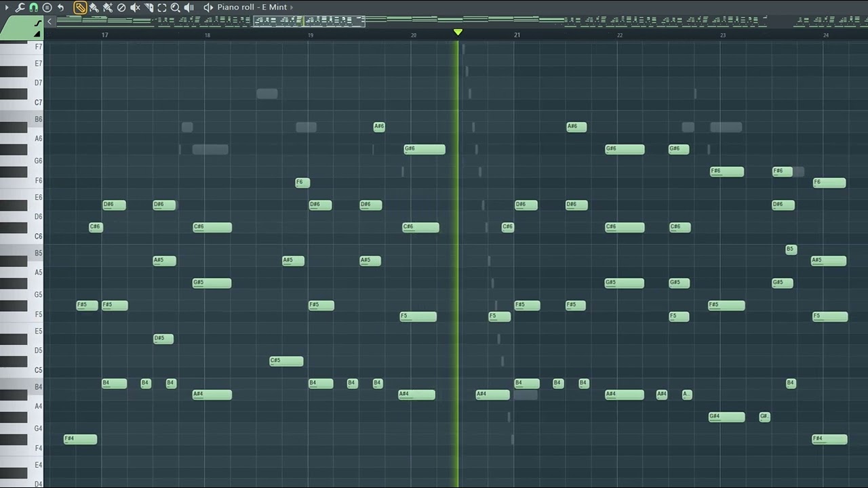Jump to bar 24 on the timeline

coord(826,35)
